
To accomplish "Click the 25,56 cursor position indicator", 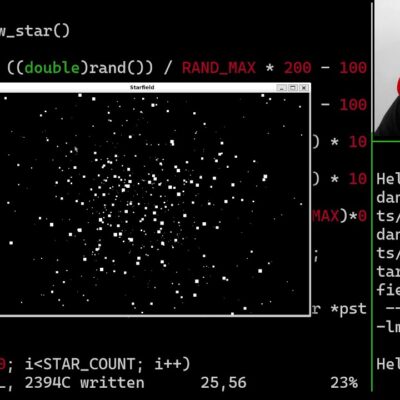I will click(223, 383).
